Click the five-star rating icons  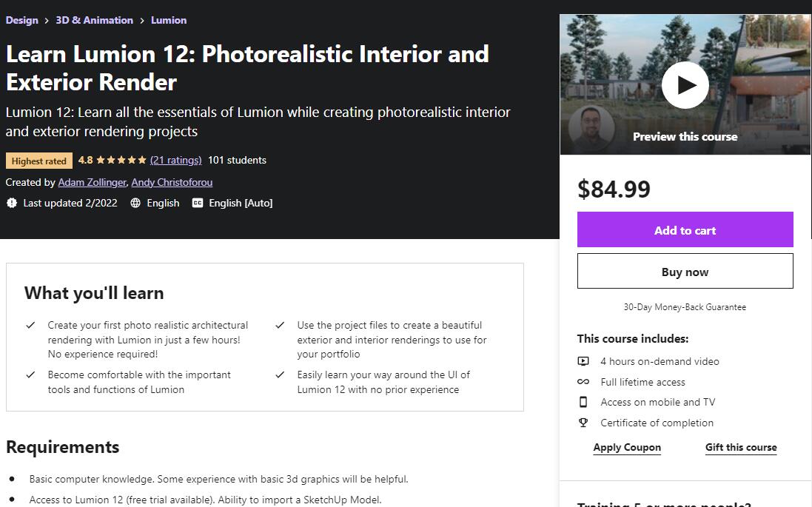(x=121, y=160)
